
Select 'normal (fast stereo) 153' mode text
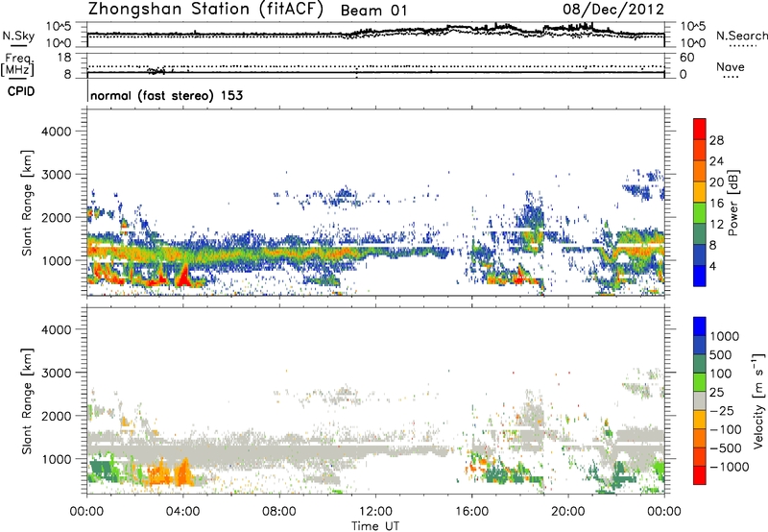click(166, 95)
